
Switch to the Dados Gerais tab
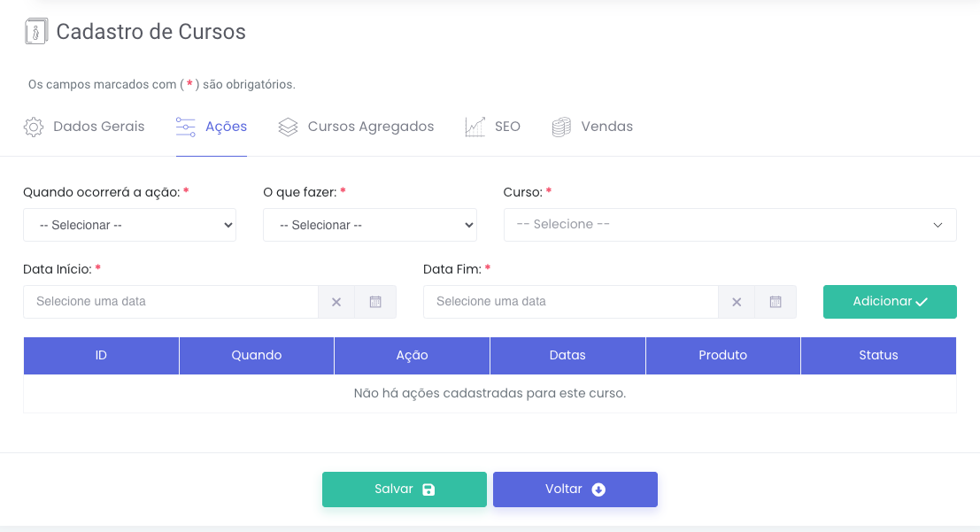(x=98, y=127)
